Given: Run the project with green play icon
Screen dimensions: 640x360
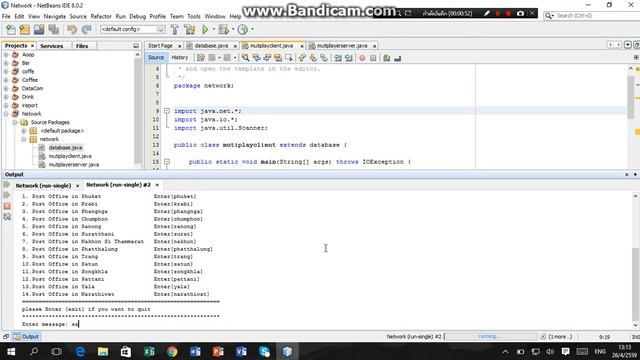Looking at the screenshot, I should pyautogui.click(x=205, y=29).
